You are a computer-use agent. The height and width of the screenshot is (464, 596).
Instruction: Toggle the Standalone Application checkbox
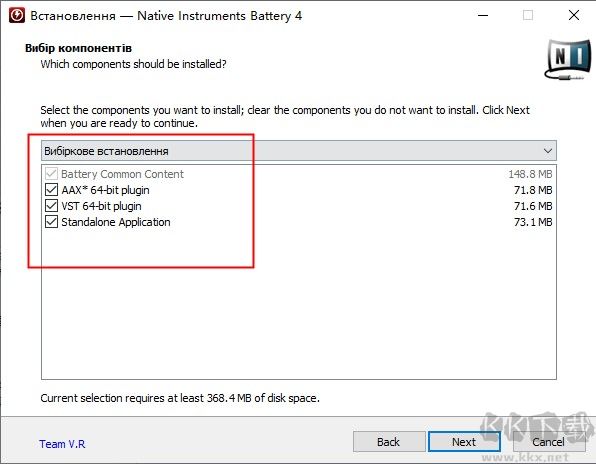51,222
